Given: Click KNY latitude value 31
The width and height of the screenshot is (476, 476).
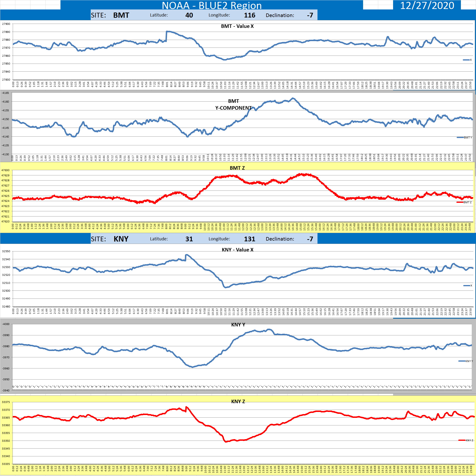Looking at the screenshot, I should pos(189,239).
